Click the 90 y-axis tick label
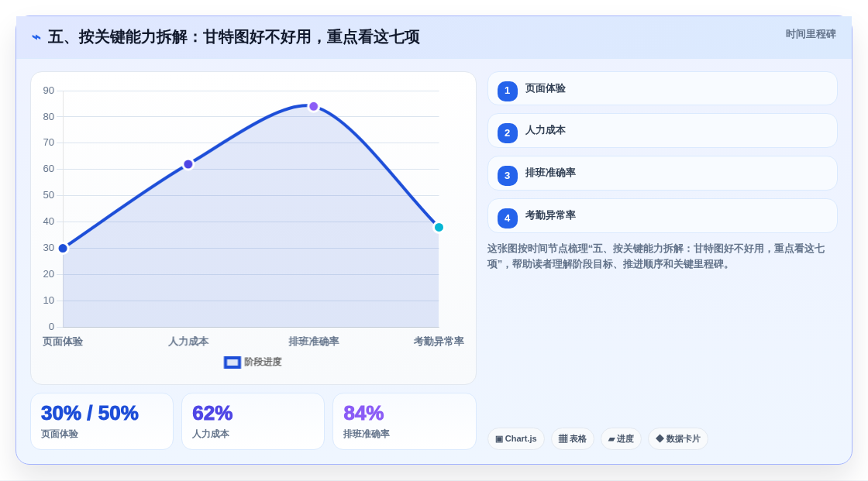The image size is (868, 481). (x=49, y=90)
